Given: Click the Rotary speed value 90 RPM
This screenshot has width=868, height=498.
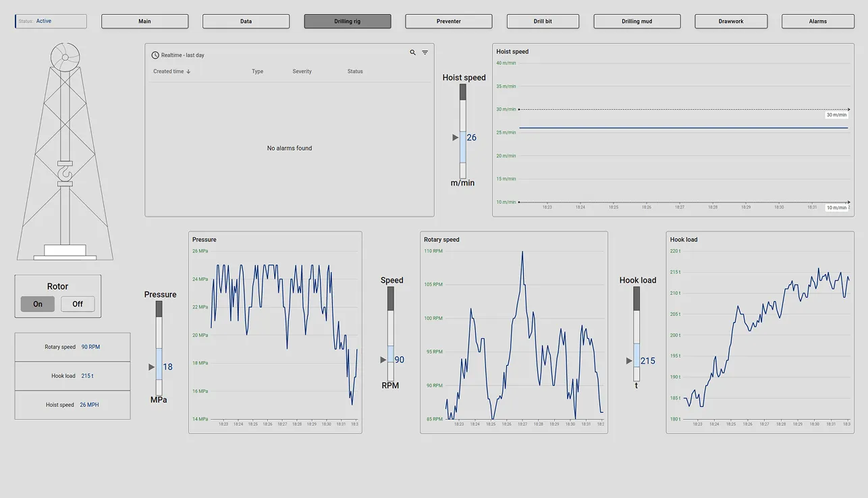Looking at the screenshot, I should [90, 347].
